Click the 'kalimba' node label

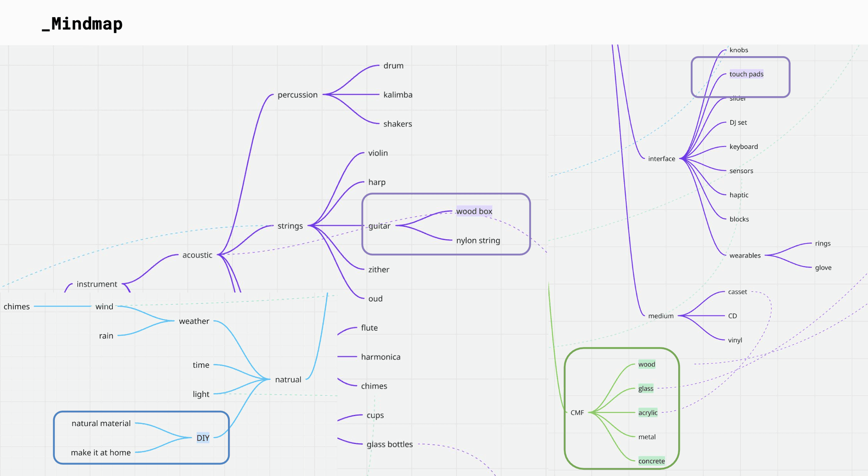pos(397,95)
